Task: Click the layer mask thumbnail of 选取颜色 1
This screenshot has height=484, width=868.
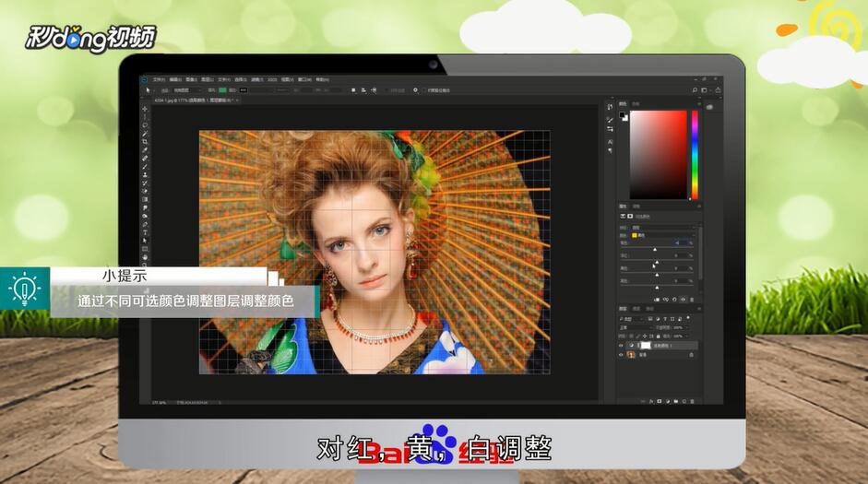Action: [646, 345]
